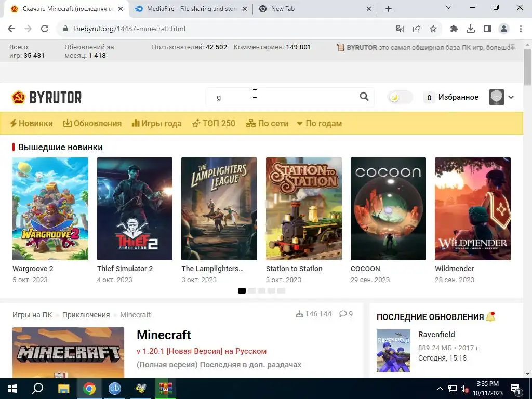
Task: Click the Thief Simulator 2 title link
Action: point(125,269)
